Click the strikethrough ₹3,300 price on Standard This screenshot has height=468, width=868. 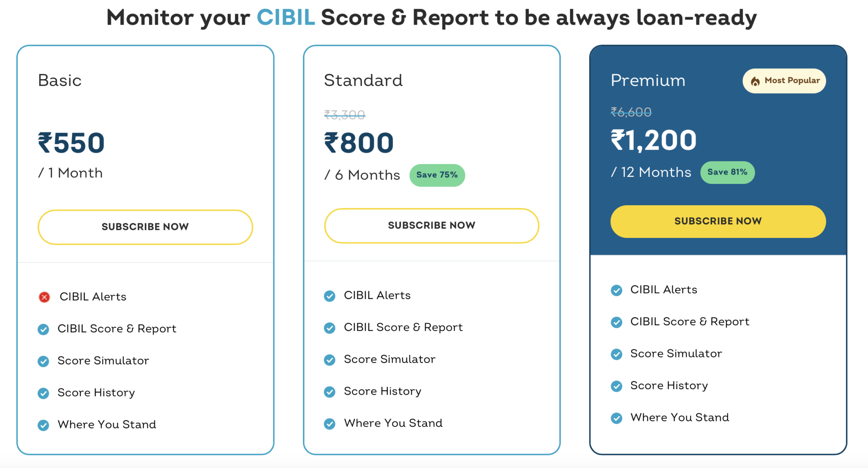tap(344, 114)
